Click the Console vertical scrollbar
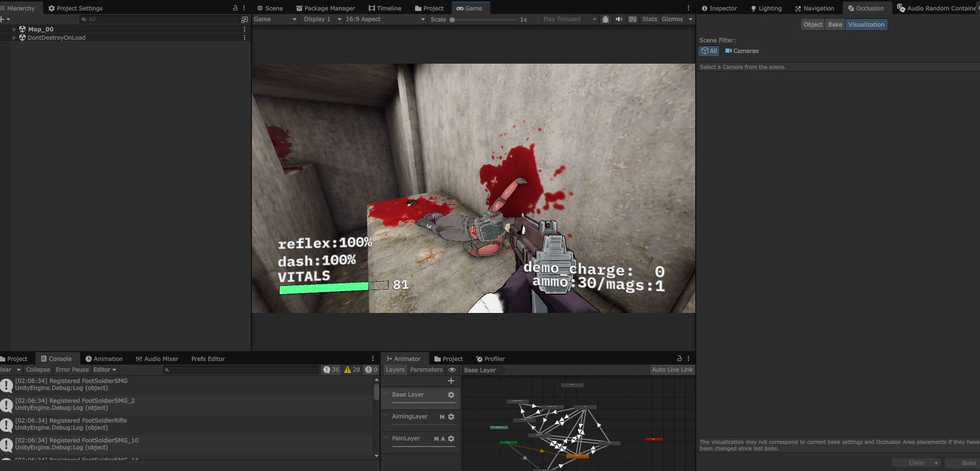This screenshot has width=980, height=471. (377, 418)
